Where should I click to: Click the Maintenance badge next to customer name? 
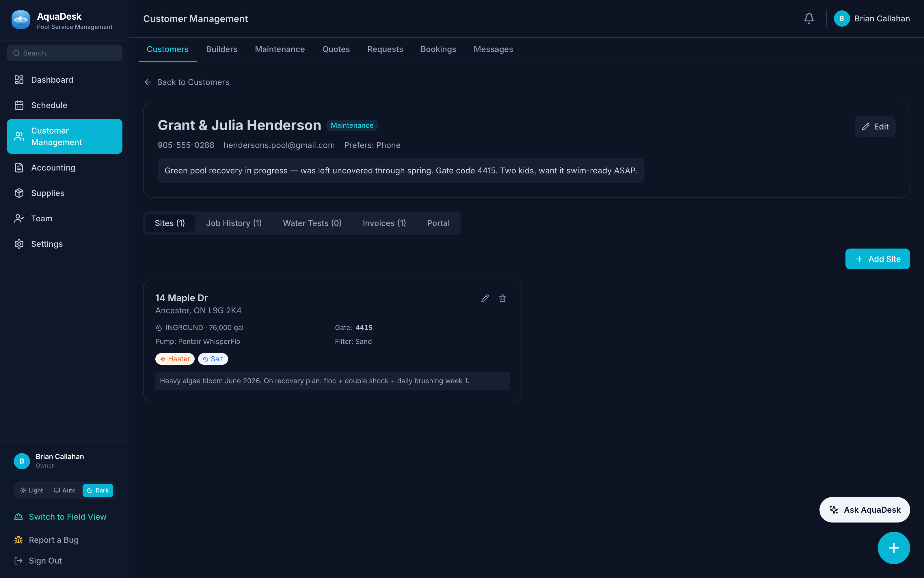[x=352, y=125]
